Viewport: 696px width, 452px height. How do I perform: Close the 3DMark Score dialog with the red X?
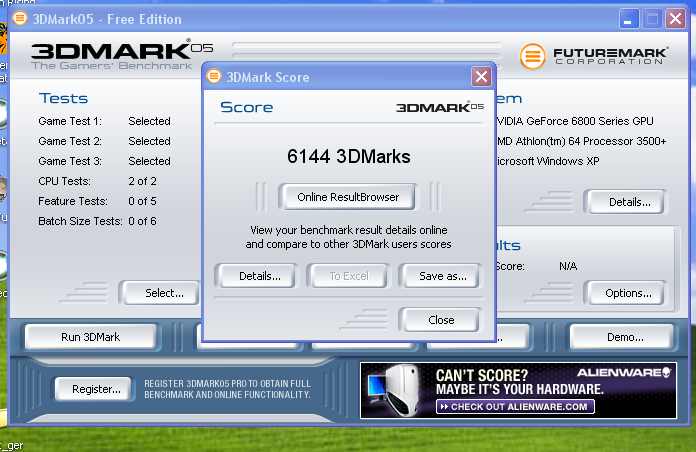tap(481, 76)
